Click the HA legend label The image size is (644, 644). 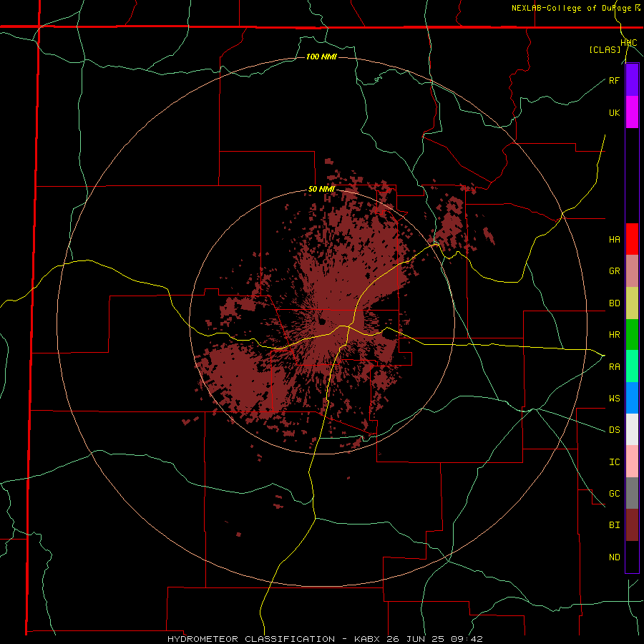pos(614,240)
